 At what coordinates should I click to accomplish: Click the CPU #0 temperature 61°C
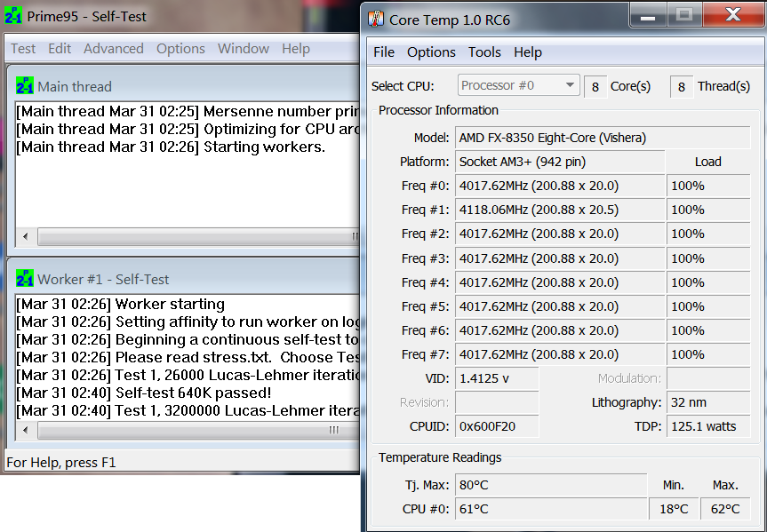pyautogui.click(x=551, y=509)
